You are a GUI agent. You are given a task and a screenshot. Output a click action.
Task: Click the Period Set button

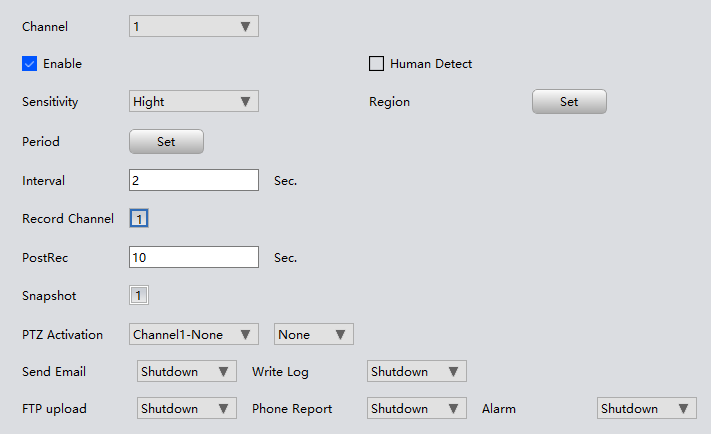coord(166,142)
